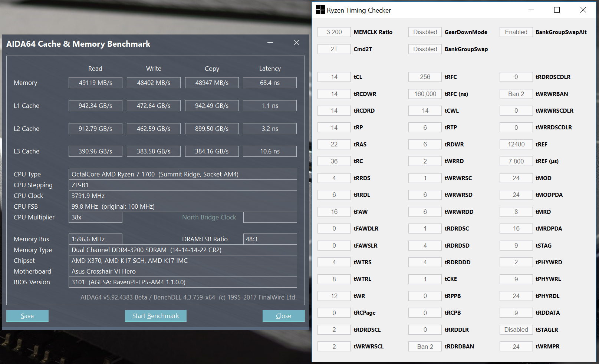Click the tCL value 14
This screenshot has width=599, height=364.
tap(334, 77)
